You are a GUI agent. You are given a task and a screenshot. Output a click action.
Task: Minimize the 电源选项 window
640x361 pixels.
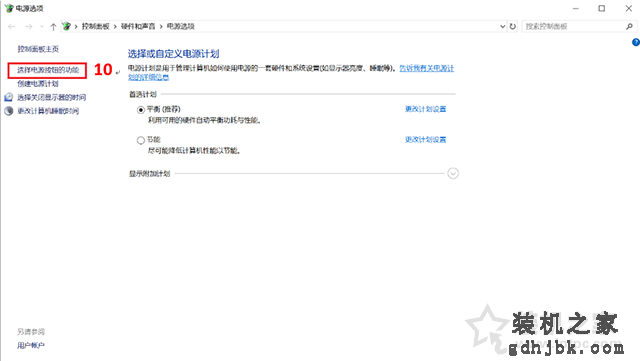point(576,8)
